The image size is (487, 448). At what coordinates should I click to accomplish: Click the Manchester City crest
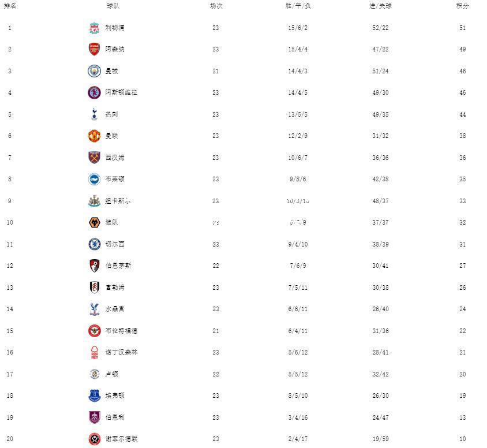coord(94,71)
